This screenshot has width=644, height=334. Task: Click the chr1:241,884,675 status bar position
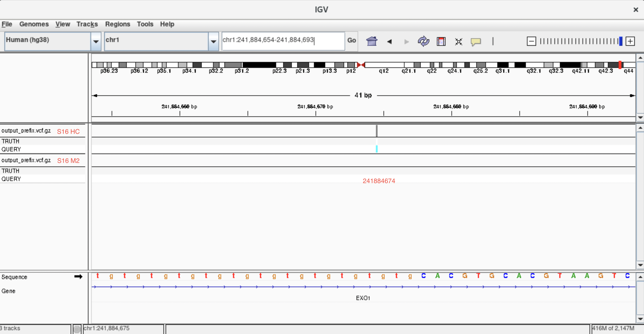click(x=107, y=328)
